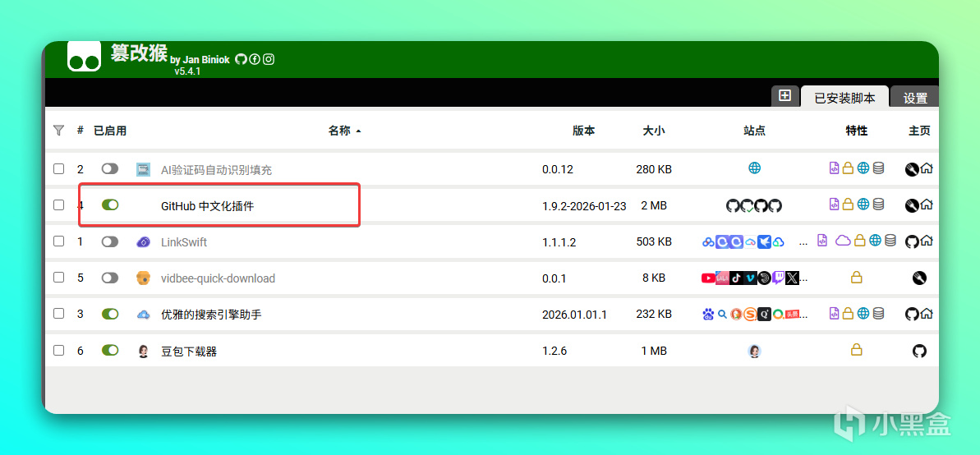Open the Instagram icon in Tampermonkey header
The image size is (980, 455).
(x=268, y=59)
